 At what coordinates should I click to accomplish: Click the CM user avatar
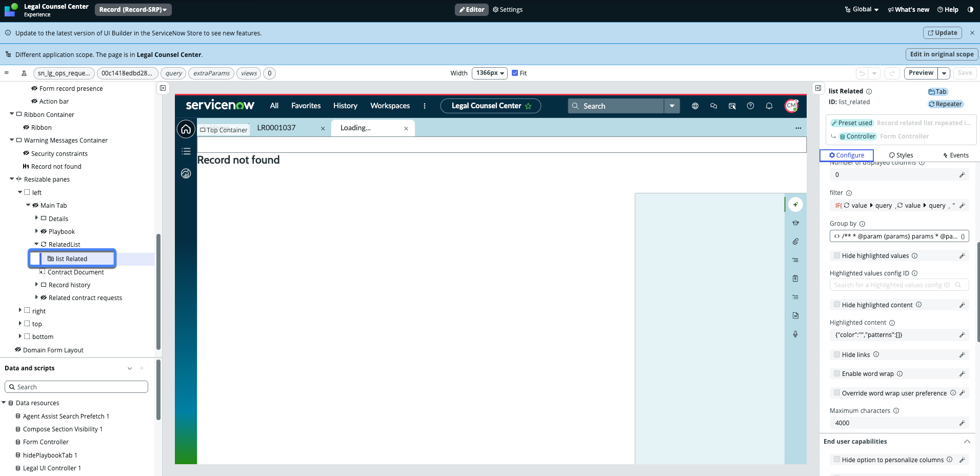pos(791,106)
